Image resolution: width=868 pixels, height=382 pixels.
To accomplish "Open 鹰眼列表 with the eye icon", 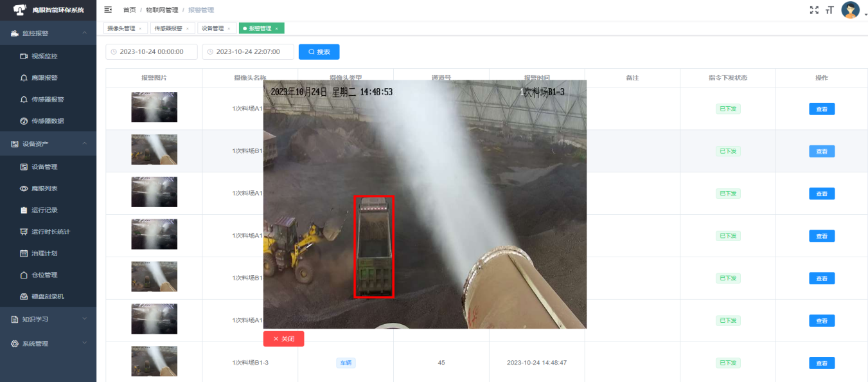I will [44, 188].
